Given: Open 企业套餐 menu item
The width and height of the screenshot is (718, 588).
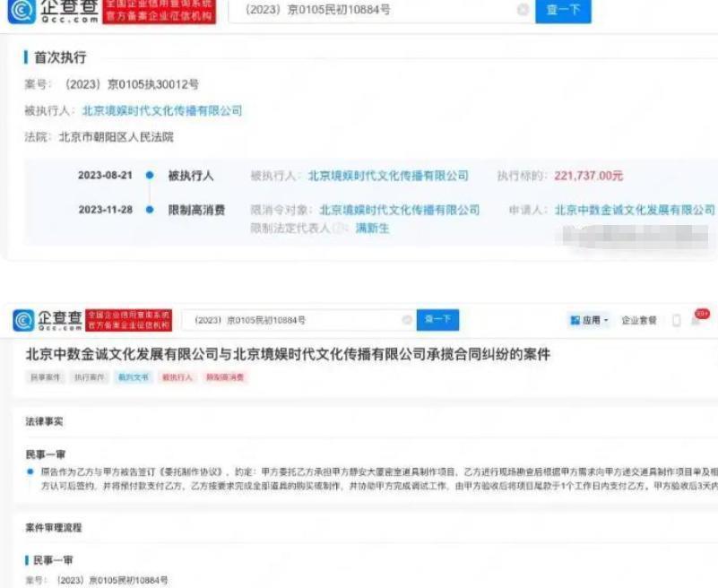Looking at the screenshot, I should [x=640, y=321].
